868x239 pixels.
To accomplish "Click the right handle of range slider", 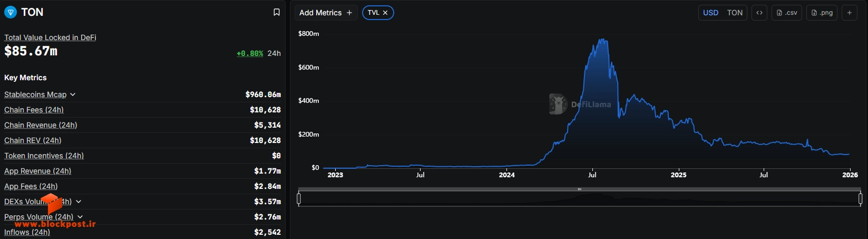I will pyautogui.click(x=860, y=199).
